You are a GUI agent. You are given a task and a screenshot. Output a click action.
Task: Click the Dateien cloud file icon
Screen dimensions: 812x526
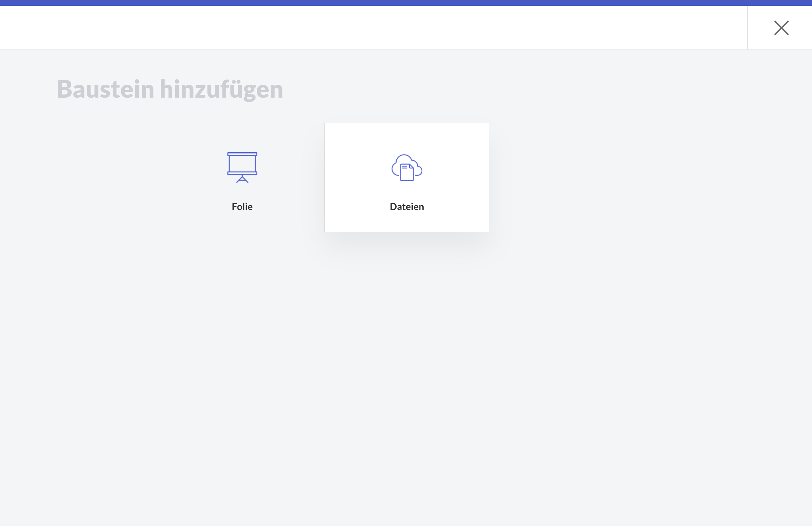click(x=407, y=168)
